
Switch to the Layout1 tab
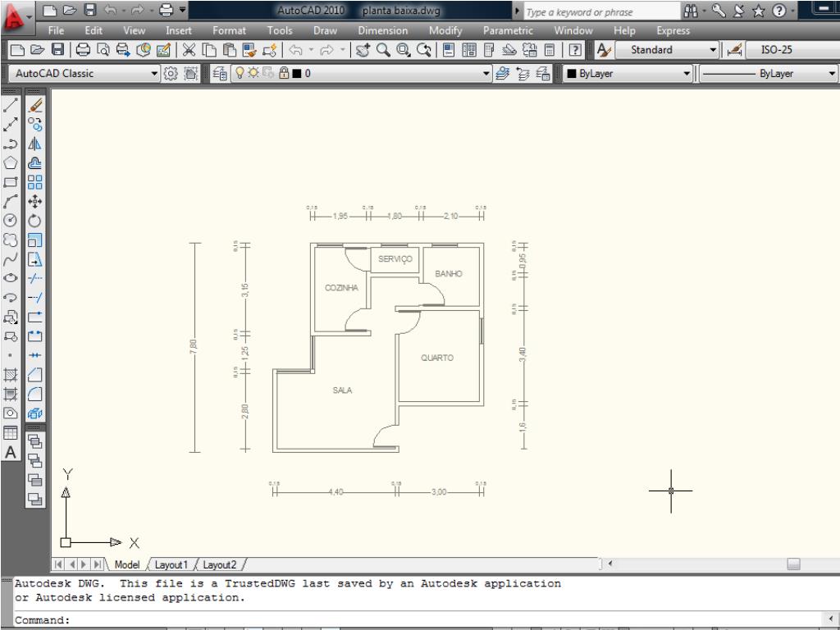[171, 564]
